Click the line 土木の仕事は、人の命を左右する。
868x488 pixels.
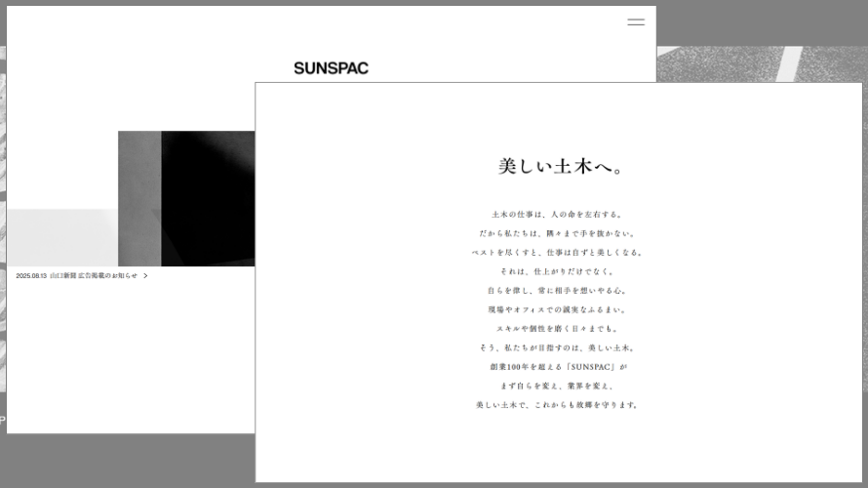click(559, 215)
